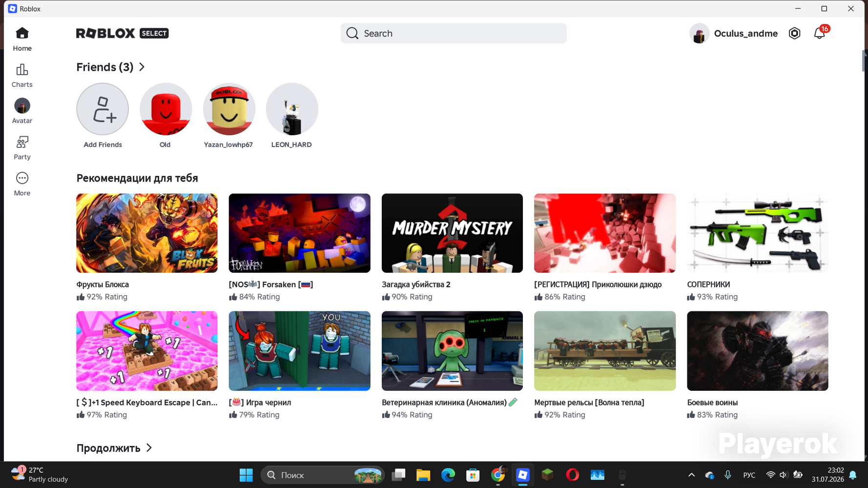
Task: Open File Explorer from the taskbar
Action: (423, 475)
